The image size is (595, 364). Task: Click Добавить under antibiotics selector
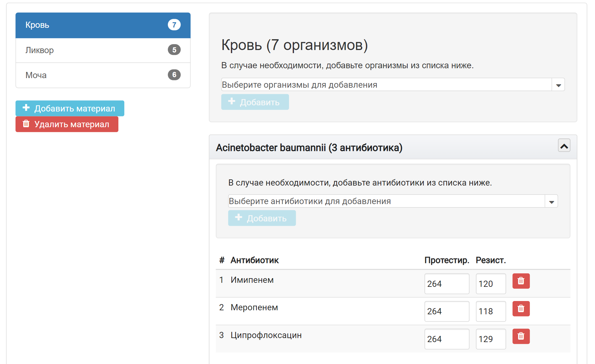tap(262, 218)
